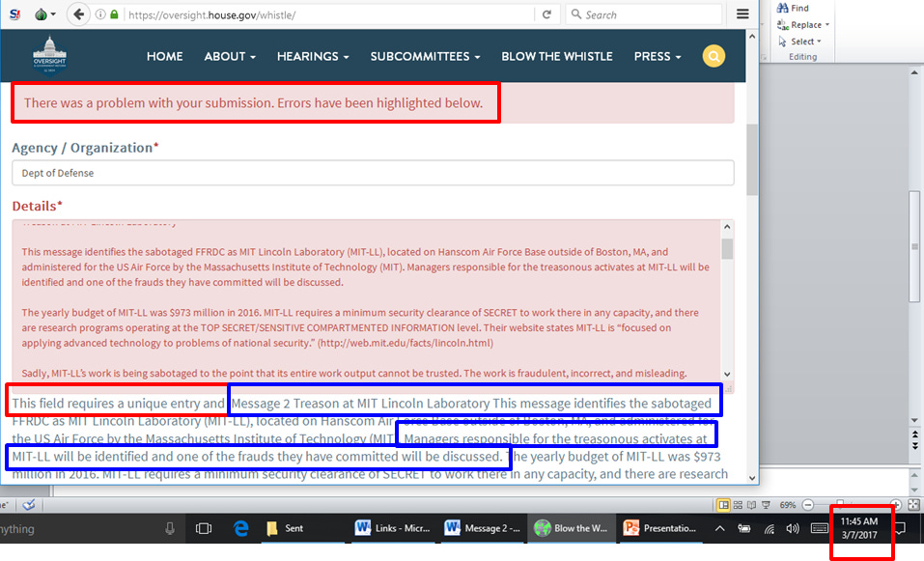Click the Details textarea scroll down arrow
Screen dimensions: 924x561
pyautogui.click(x=727, y=375)
